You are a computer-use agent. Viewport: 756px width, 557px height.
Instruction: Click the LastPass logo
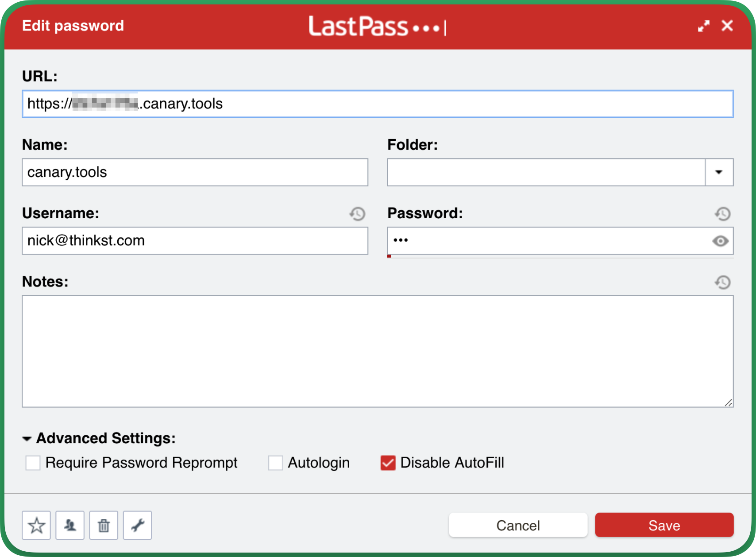click(378, 26)
